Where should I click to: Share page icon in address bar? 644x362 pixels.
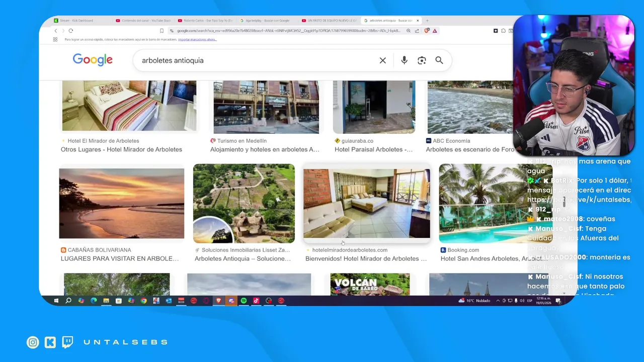coord(418,31)
